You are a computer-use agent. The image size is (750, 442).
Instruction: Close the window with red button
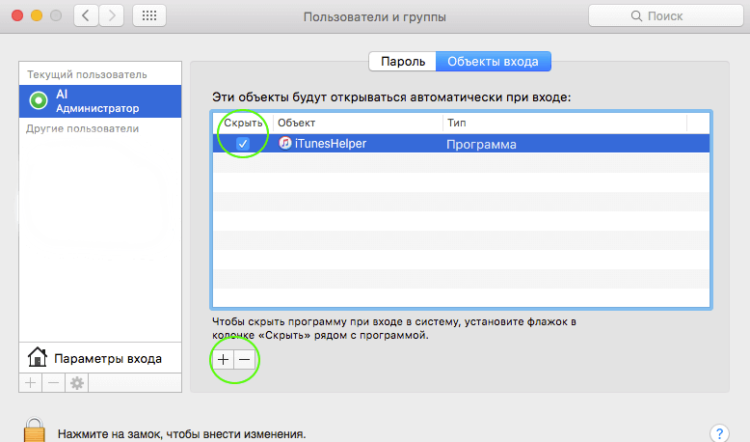[18, 16]
